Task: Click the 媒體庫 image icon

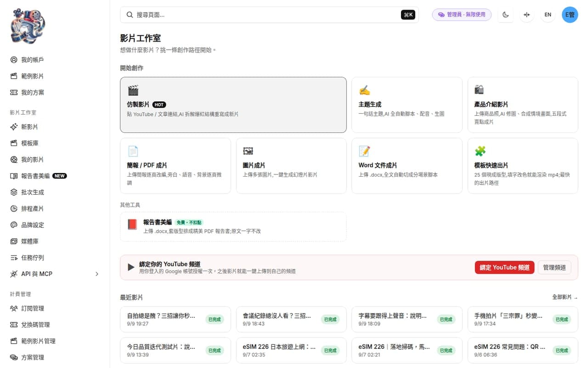Action: tap(14, 241)
